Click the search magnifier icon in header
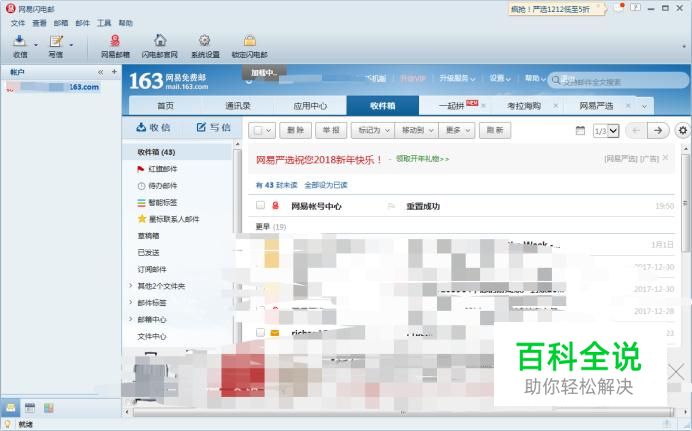This screenshot has width=692, height=431. pyautogui.click(x=556, y=80)
